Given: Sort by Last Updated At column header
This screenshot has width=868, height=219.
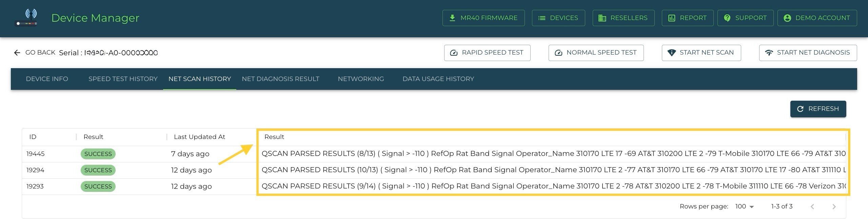Looking at the screenshot, I should [199, 137].
